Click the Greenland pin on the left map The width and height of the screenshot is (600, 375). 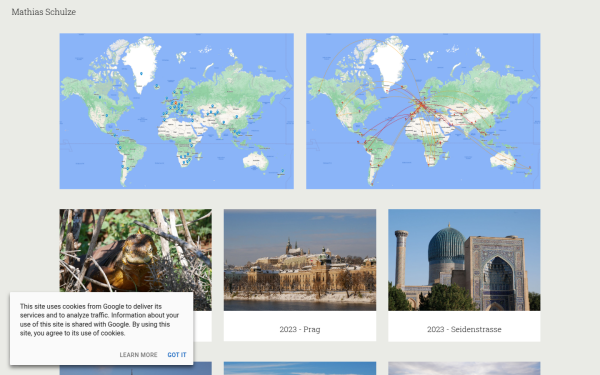pos(142,73)
